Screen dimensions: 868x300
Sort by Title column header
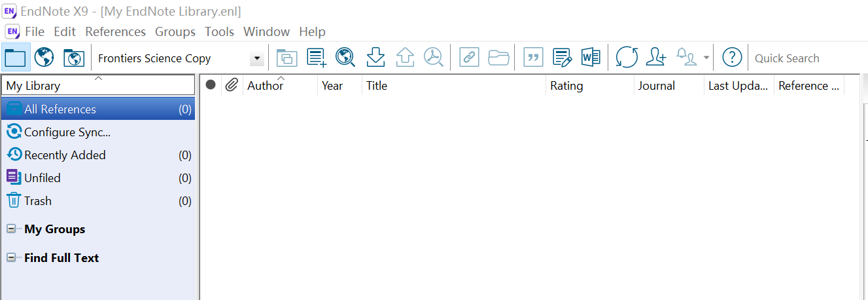point(454,85)
